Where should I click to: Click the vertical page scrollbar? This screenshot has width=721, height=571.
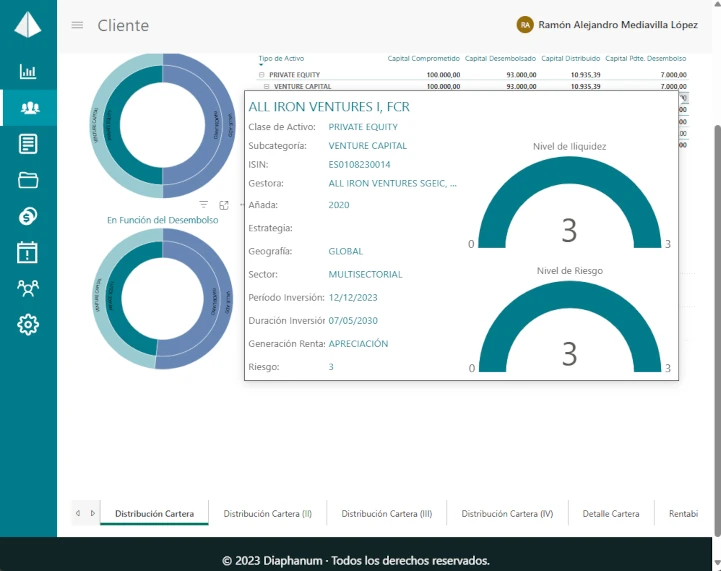717,330
